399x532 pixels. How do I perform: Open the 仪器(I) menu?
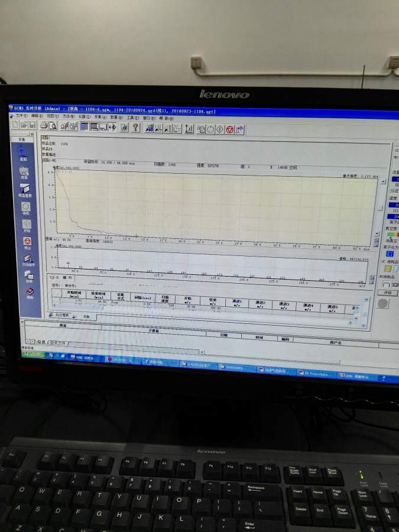84,116
